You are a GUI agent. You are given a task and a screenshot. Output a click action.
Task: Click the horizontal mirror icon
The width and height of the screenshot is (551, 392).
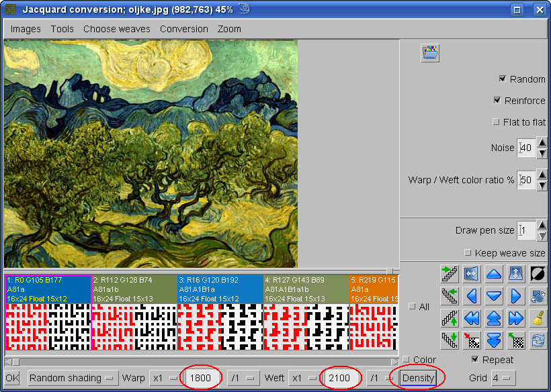[x=472, y=273]
